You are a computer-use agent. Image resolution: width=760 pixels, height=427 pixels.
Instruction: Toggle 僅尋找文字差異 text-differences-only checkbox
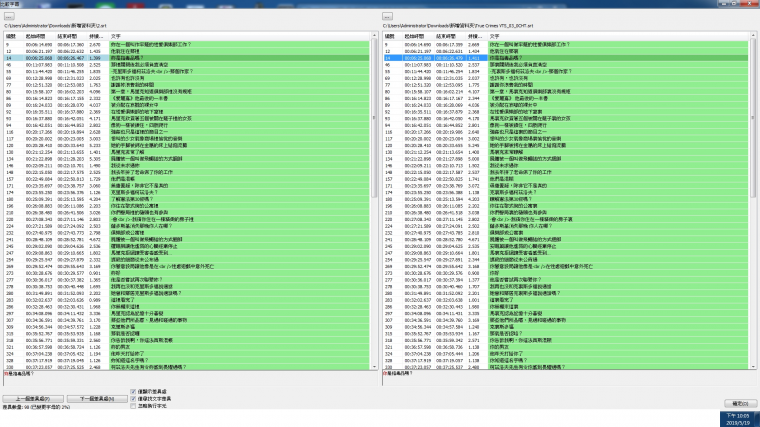pos(133,399)
